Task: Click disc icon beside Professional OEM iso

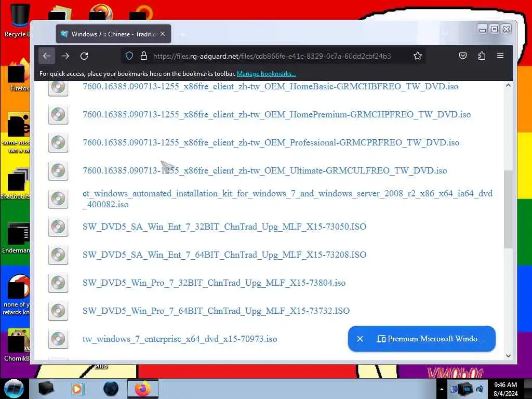Action: tap(58, 143)
